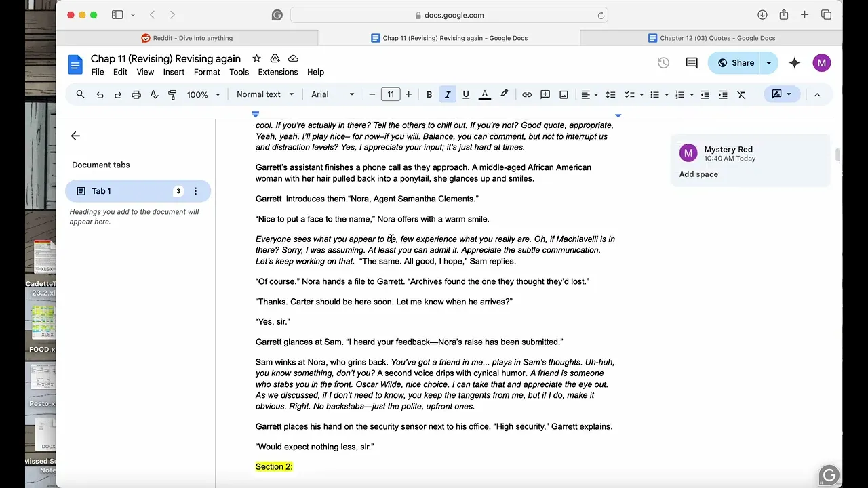Click the font size field
The height and width of the screenshot is (488, 868).
tap(391, 95)
